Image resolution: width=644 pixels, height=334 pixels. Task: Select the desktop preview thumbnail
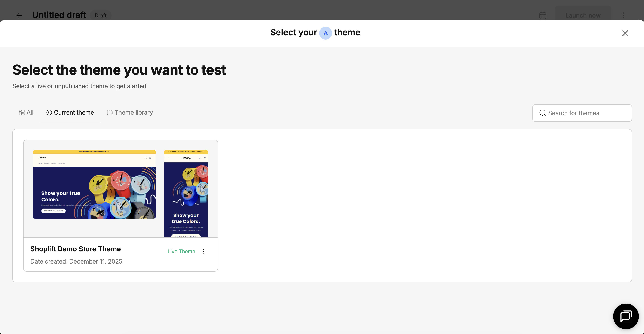[x=94, y=184]
